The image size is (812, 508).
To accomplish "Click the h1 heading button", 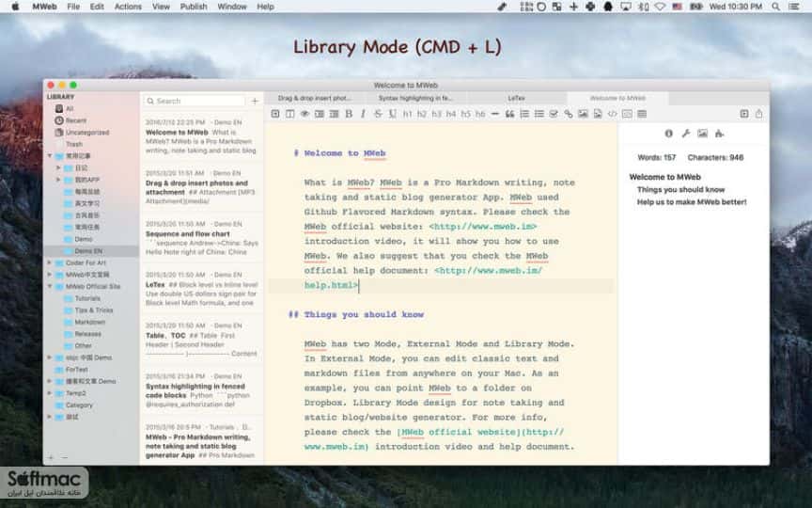I will [408, 114].
